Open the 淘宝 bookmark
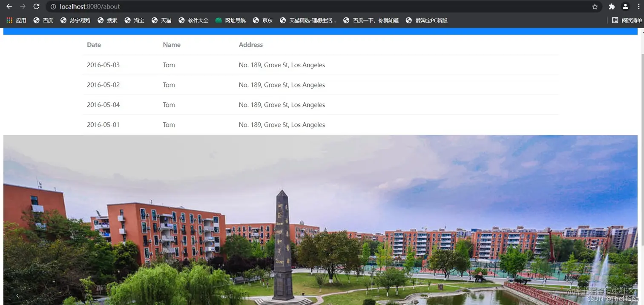The height and width of the screenshot is (305, 644). coord(134,20)
